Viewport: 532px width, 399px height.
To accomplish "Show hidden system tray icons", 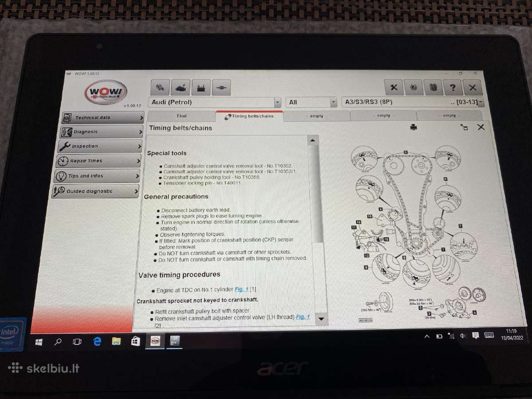I will point(427,336).
